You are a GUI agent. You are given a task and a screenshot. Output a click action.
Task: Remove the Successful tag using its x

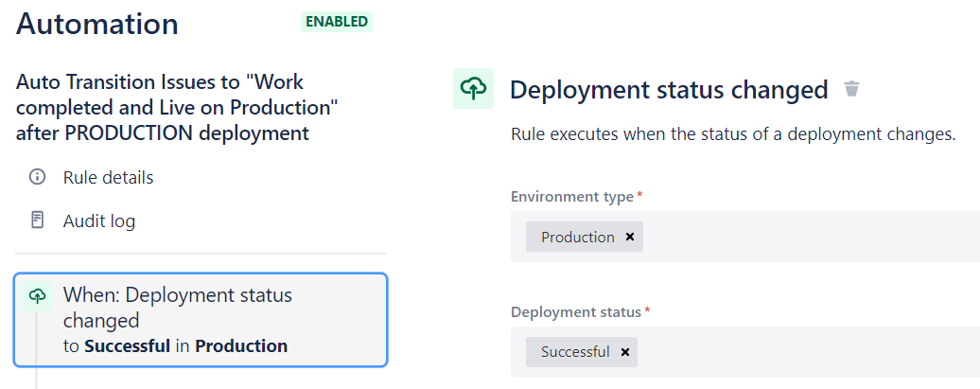coord(625,352)
